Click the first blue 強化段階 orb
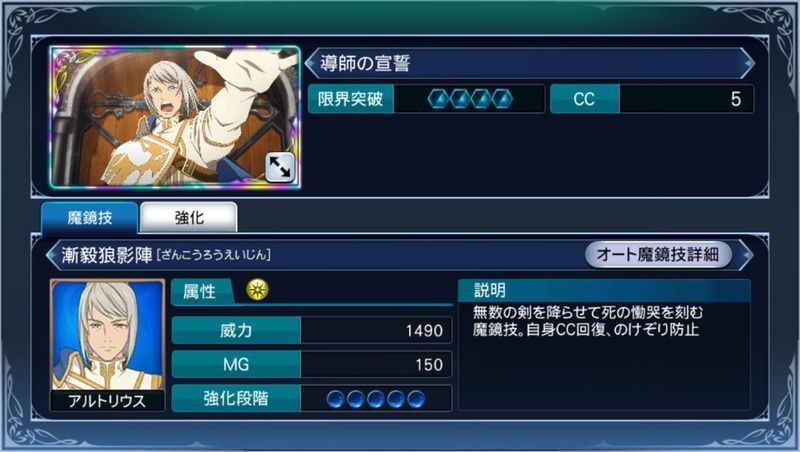This screenshot has width=800, height=452. (335, 399)
